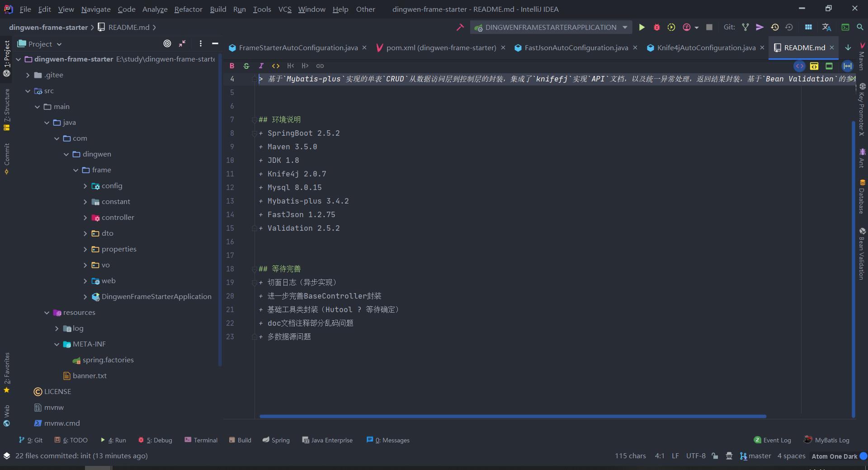Screen dimensions: 868x470
Task: Expand the controller package
Action: pyautogui.click(x=85, y=218)
